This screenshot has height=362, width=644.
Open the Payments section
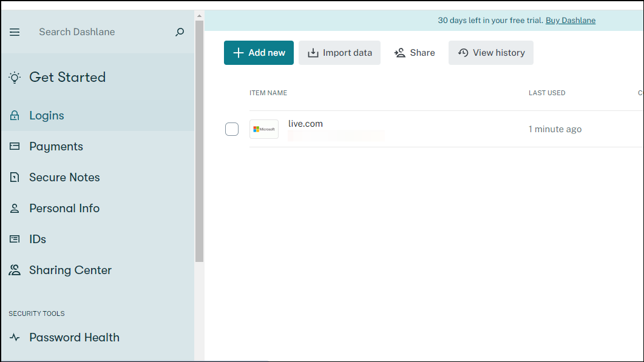click(x=98, y=146)
